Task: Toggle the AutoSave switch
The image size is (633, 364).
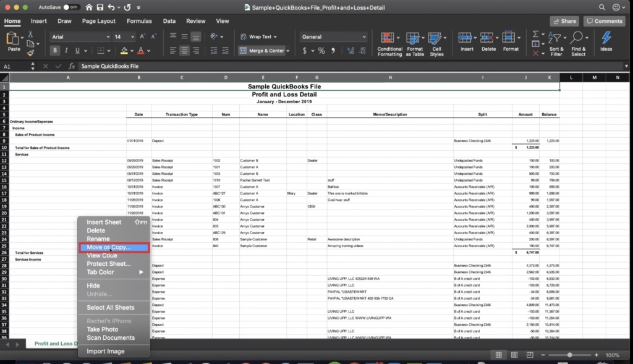Action: (x=72, y=7)
